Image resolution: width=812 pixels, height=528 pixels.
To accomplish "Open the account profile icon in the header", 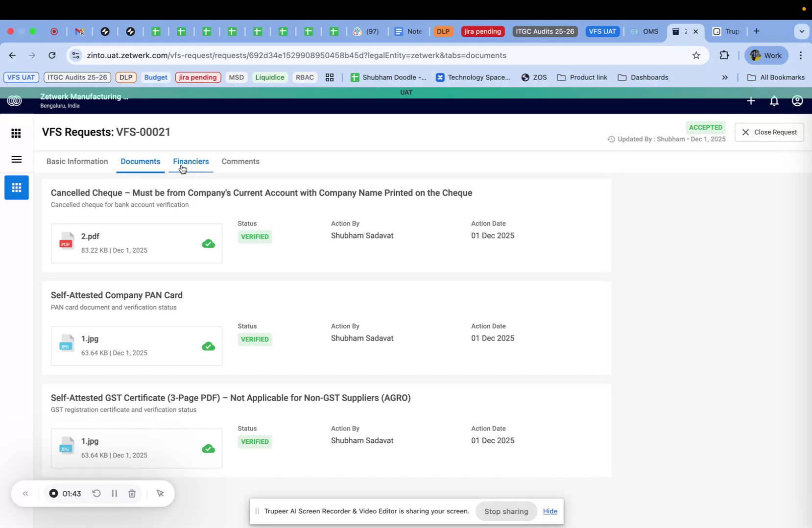I will pos(797,101).
